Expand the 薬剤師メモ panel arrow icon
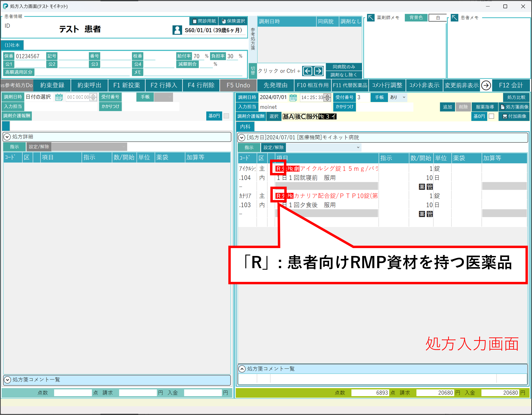Image resolution: width=532 pixels, height=415 pixels. tap(371, 17)
